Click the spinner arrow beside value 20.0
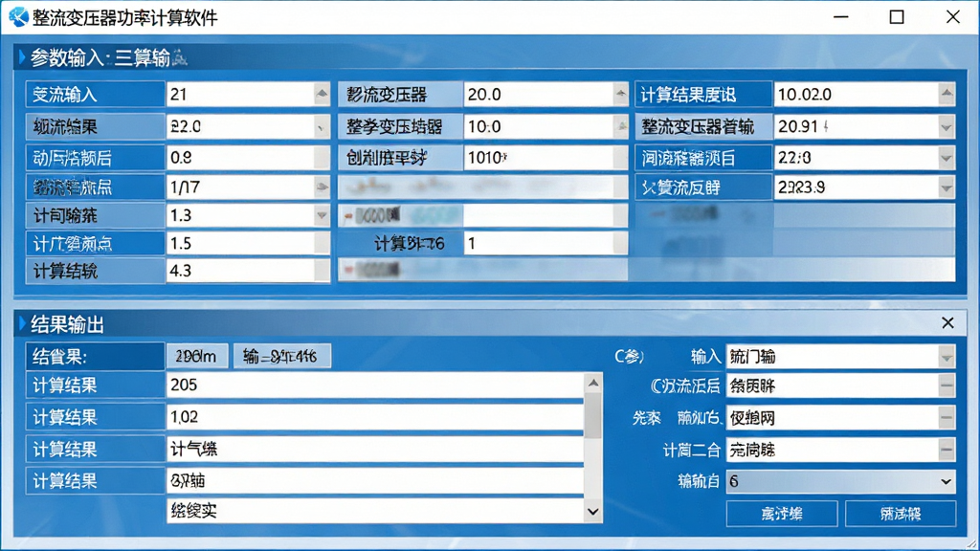Screen dimensions: 980x551 point(620,95)
